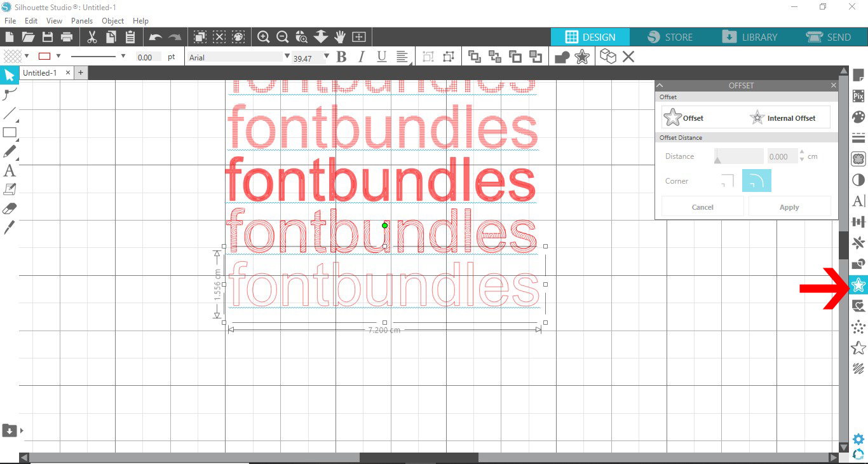Paste from clipboard
Viewport: 868px width, 464px height.
(x=130, y=37)
